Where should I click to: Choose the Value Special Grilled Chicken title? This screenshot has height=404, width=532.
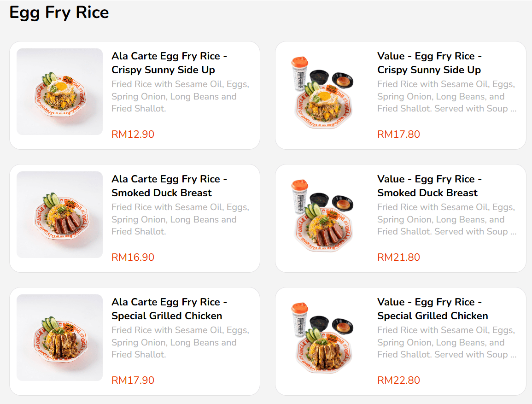[x=432, y=309]
